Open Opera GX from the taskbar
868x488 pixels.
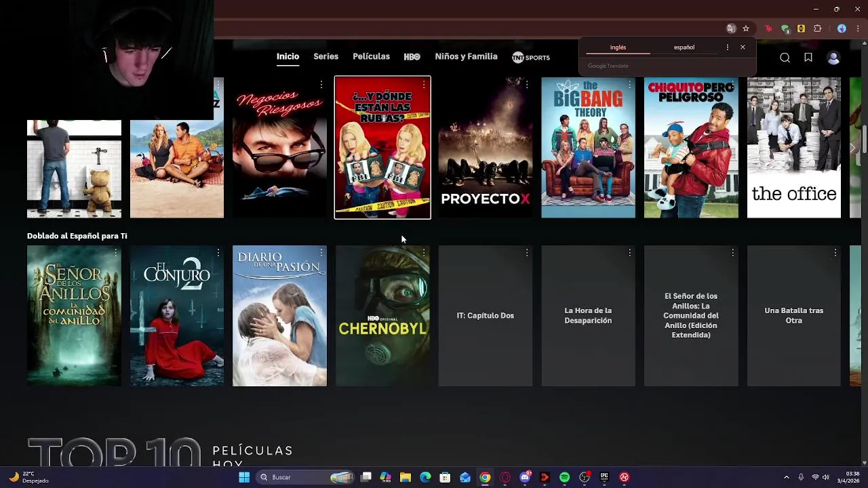coord(505,477)
